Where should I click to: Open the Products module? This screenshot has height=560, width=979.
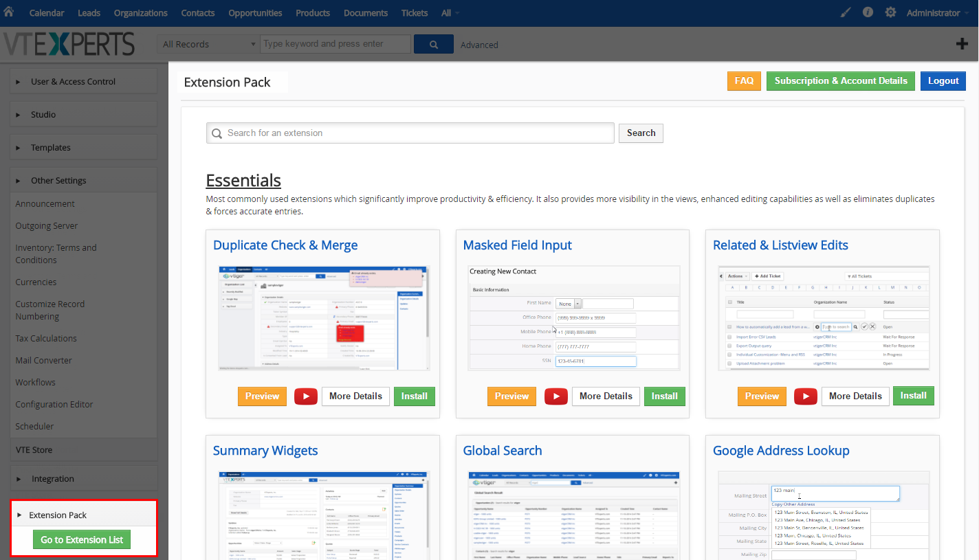(x=313, y=13)
